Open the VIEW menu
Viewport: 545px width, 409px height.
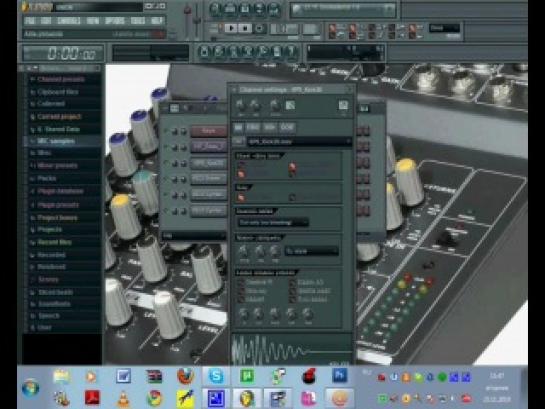coord(93,21)
